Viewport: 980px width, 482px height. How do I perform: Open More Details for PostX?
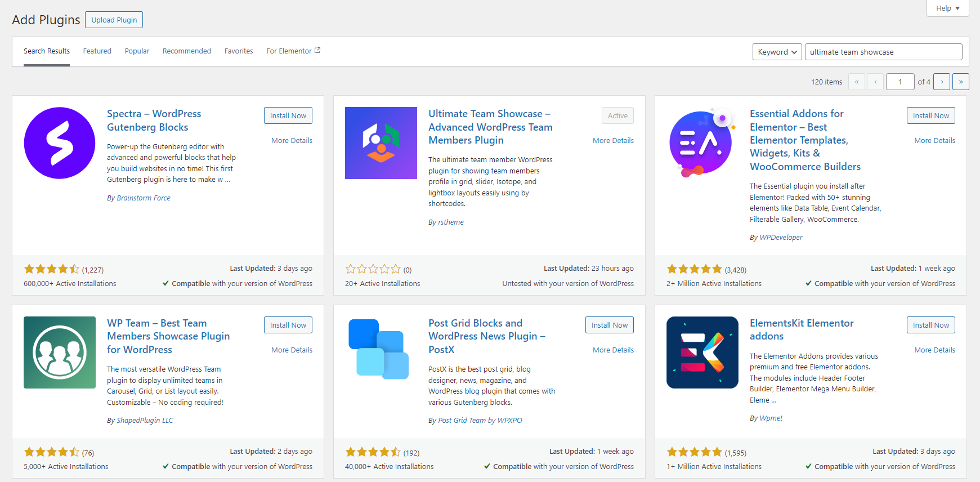pos(613,350)
